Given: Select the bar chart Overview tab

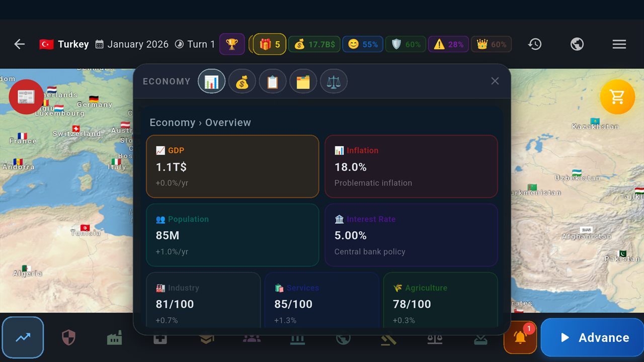Looking at the screenshot, I should pos(212,81).
